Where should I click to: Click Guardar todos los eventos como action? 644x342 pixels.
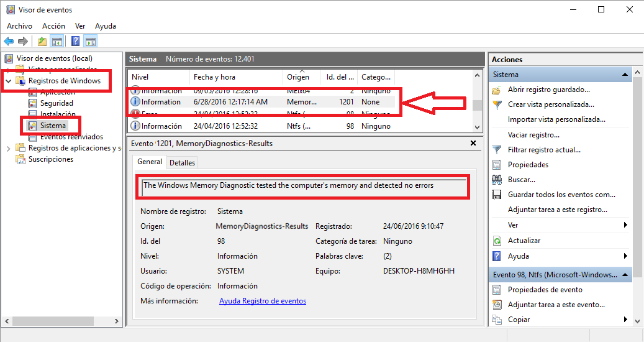point(561,195)
